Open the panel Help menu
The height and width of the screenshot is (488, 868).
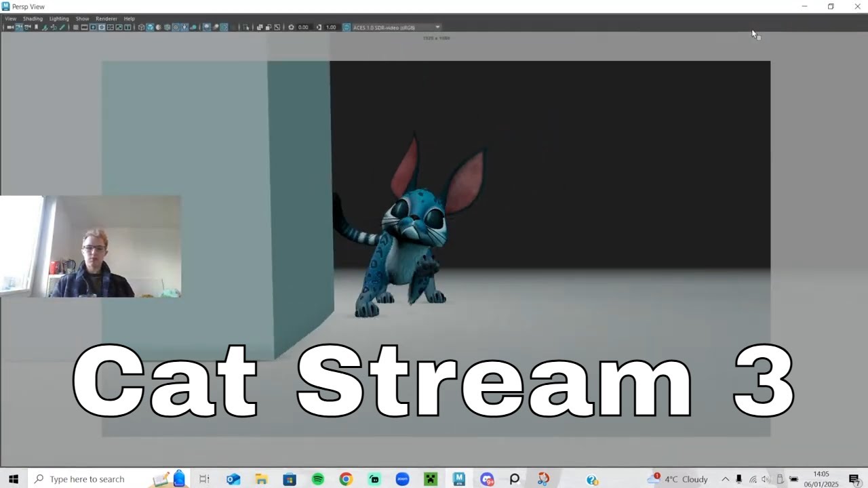[x=129, y=18]
